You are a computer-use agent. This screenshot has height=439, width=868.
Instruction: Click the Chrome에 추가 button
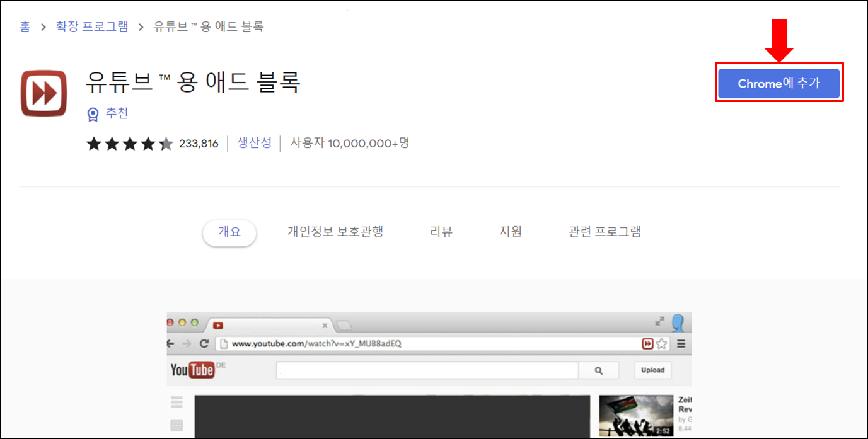[778, 83]
